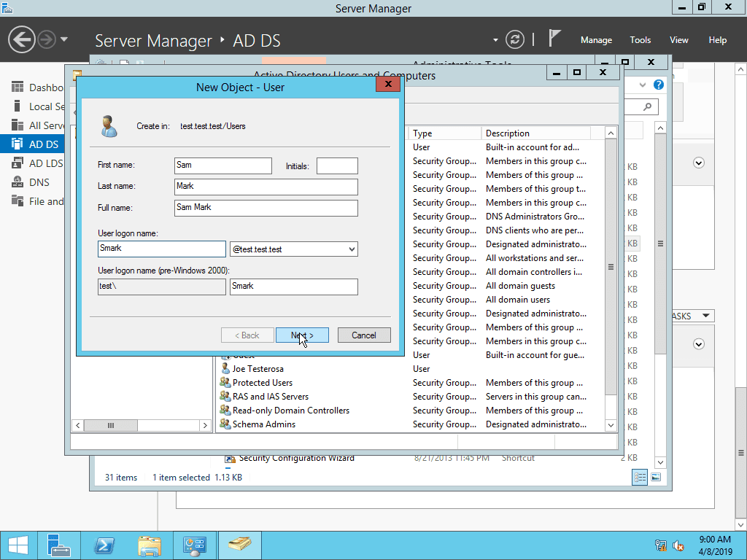Click the network icon in the system tray
Screen dimensions: 747x560
[661, 545]
